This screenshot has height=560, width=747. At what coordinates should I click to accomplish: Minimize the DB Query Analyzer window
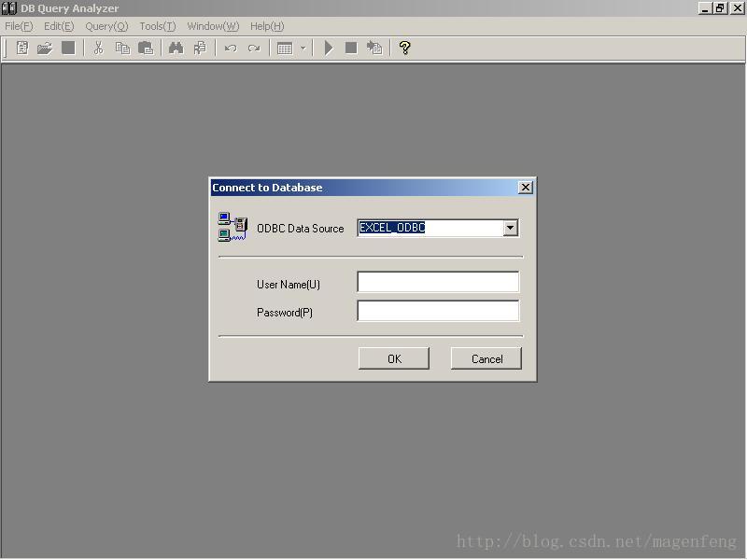(x=705, y=8)
